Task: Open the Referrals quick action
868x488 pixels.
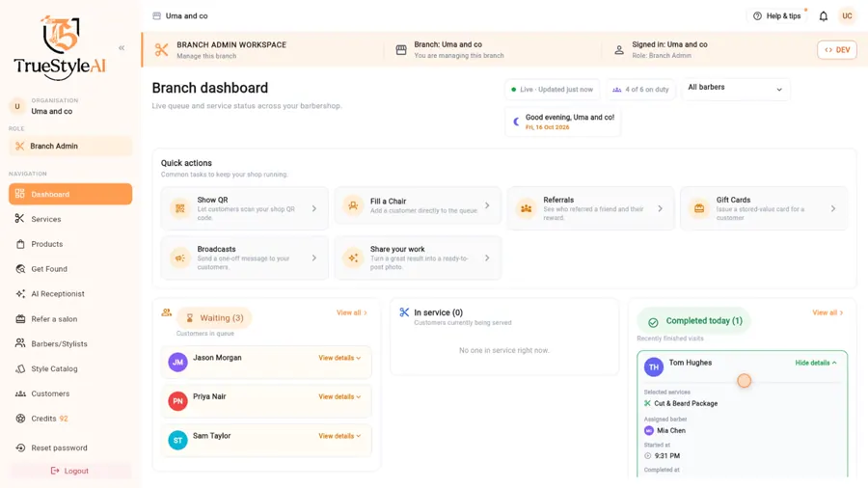Action: (x=590, y=208)
